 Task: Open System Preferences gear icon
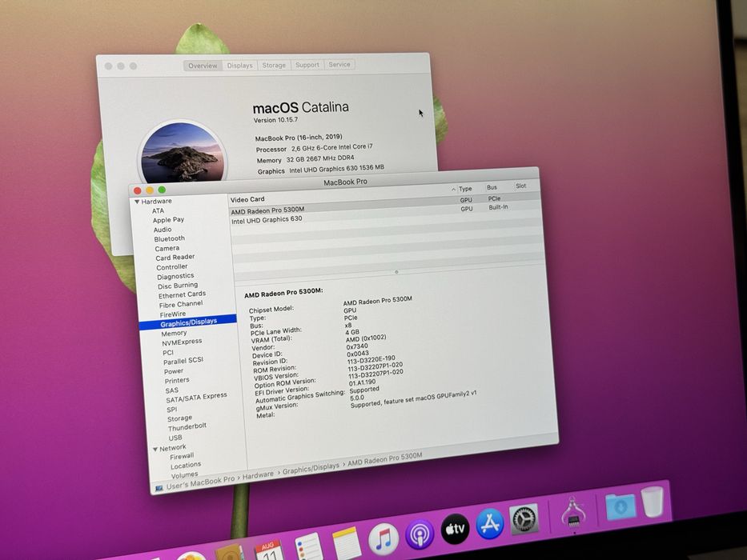(x=524, y=518)
